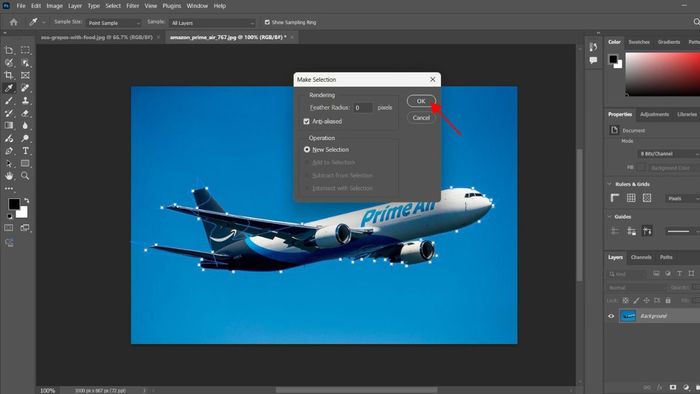Toggle Show Sampling Ring checkbox
Screen dimensions: 700x394
pos(267,22)
